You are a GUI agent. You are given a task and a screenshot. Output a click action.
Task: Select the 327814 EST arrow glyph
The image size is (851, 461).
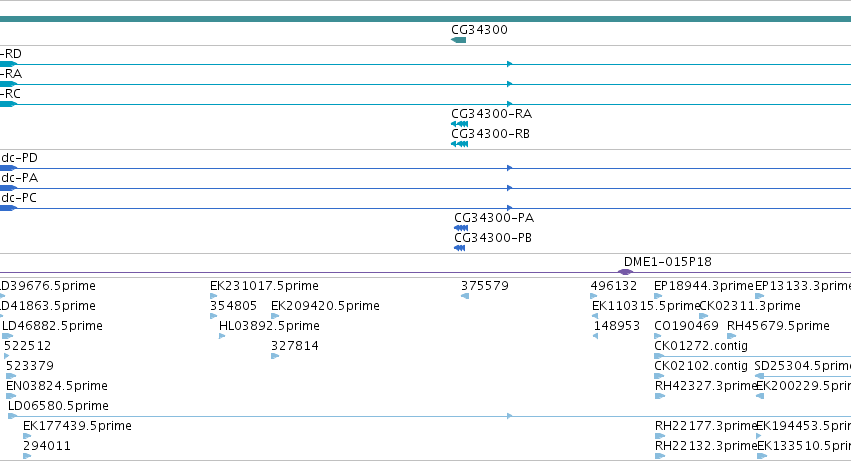(275, 356)
